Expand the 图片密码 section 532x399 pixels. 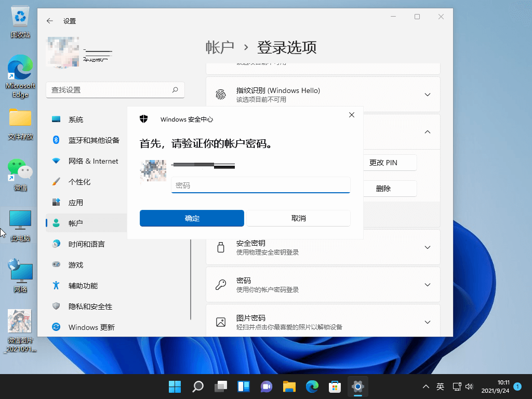tap(427, 322)
